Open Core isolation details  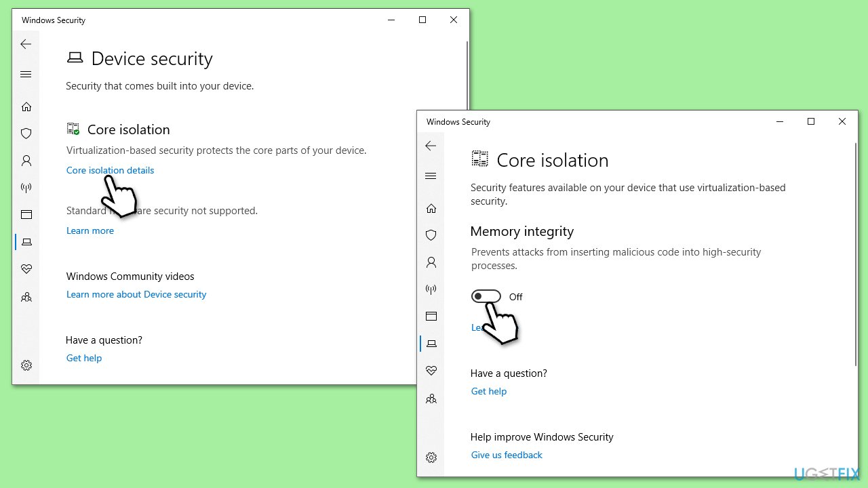(110, 170)
